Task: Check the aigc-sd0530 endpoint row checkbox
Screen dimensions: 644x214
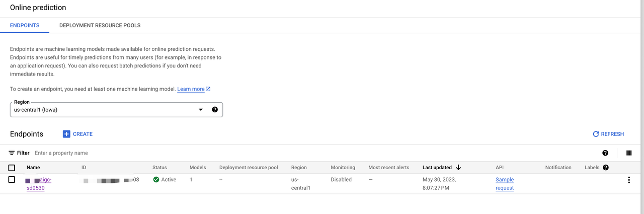Action: tap(12, 180)
